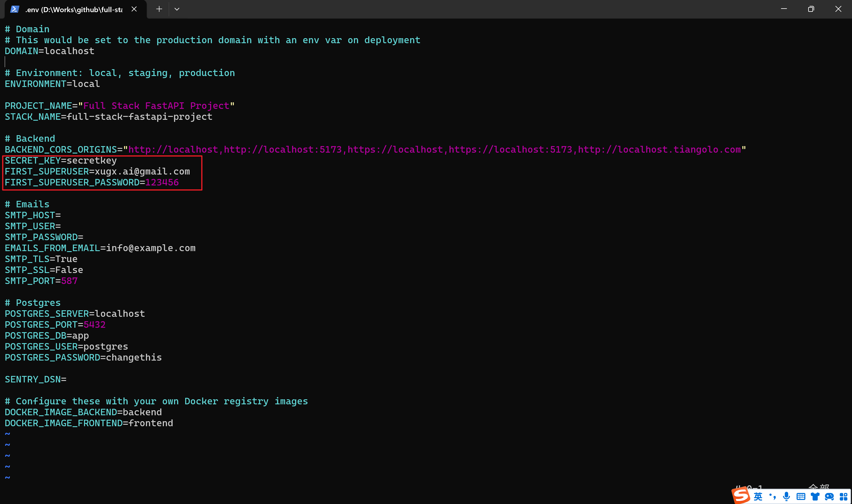Viewport: 852px width, 504px height.
Task: Click the SENTRY_DSN= line
Action: (x=36, y=379)
